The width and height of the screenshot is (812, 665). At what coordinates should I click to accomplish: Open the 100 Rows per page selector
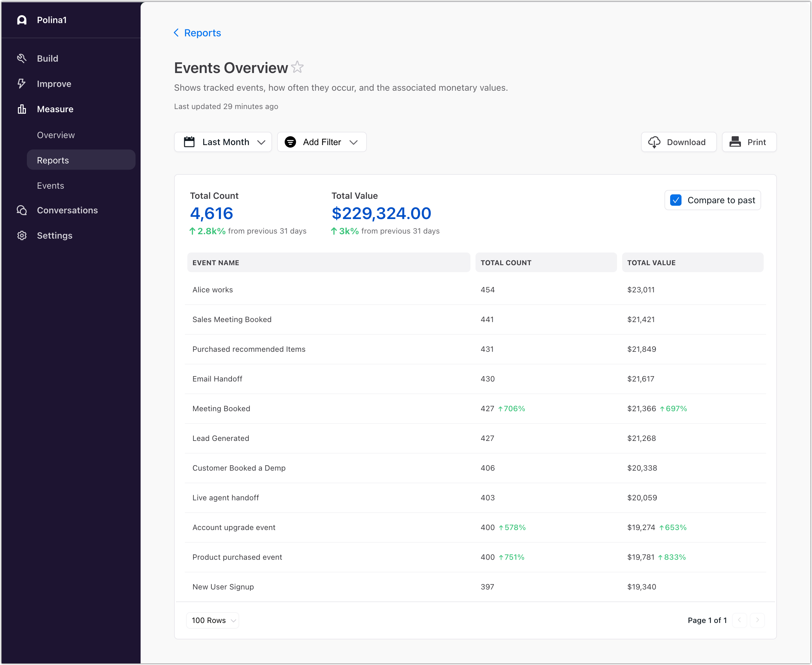click(213, 620)
